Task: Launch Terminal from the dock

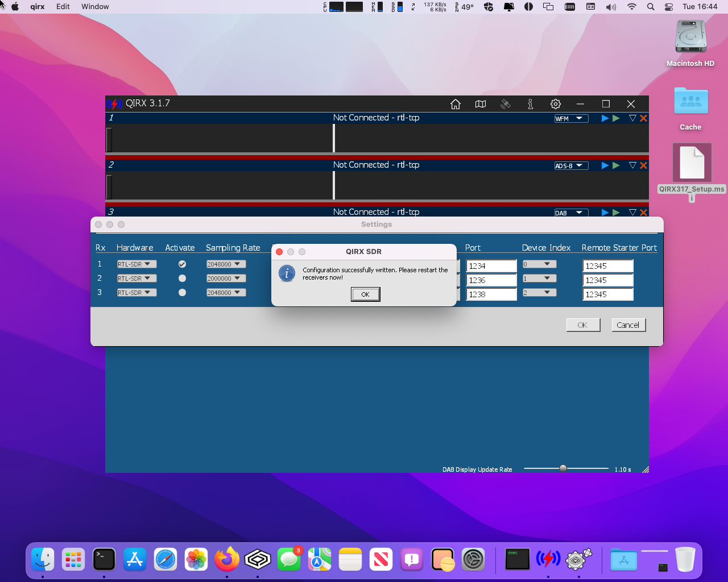Action: [x=104, y=560]
